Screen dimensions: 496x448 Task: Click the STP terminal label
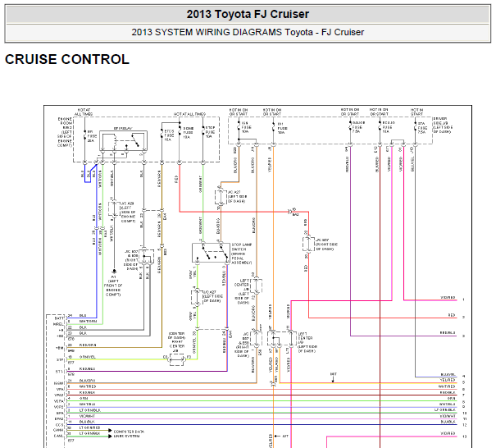click(60, 360)
